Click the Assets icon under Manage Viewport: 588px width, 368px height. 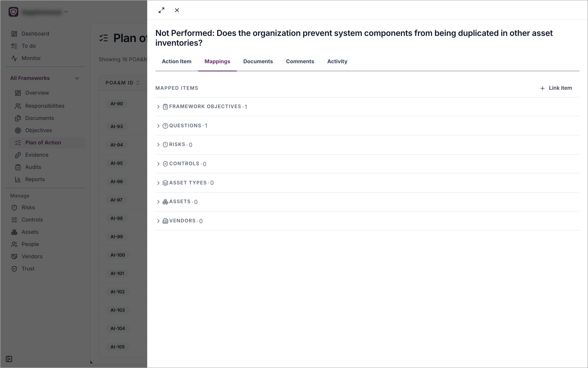[14, 232]
